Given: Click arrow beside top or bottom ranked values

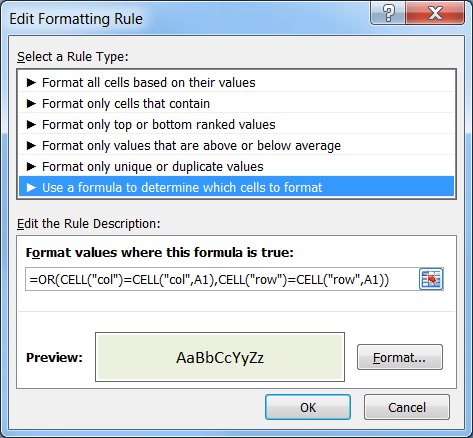Looking at the screenshot, I should 31,124.
